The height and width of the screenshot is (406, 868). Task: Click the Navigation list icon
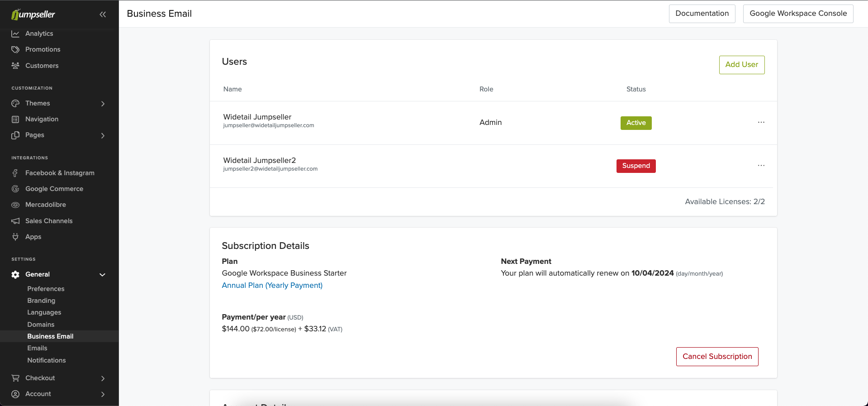click(15, 119)
